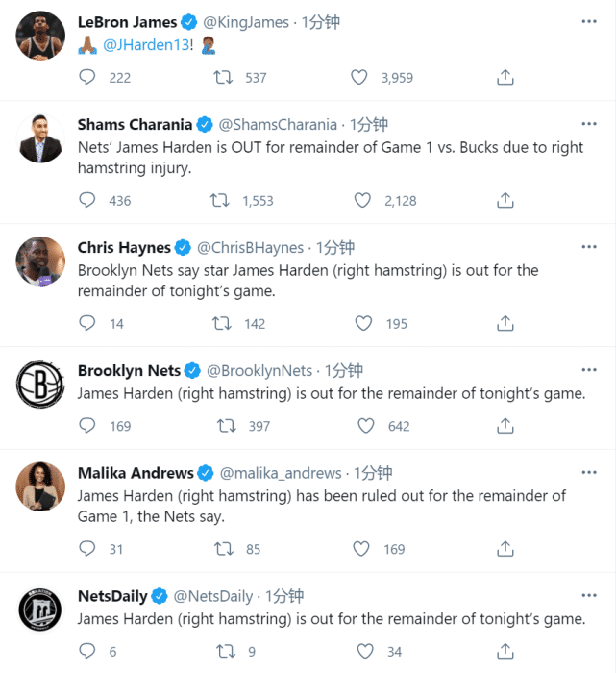The height and width of the screenshot is (673, 616).
Task: Reply to LeBron James' tweet
Action: [x=86, y=78]
